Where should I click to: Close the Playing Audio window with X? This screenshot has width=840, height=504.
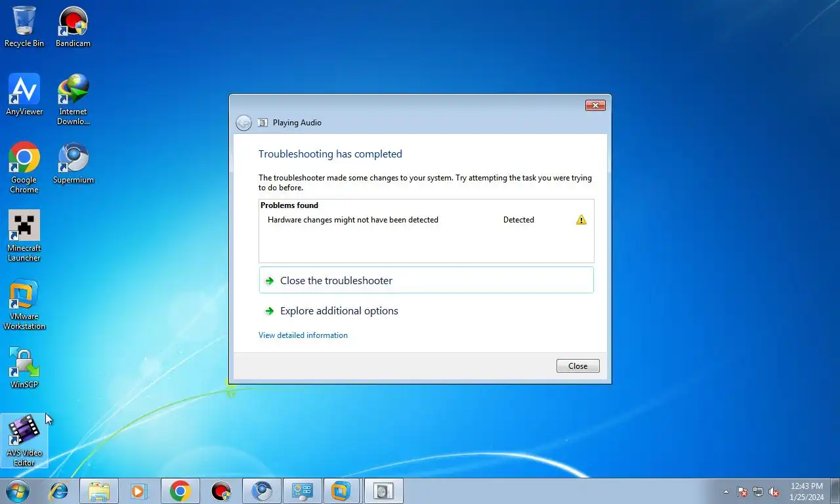[x=595, y=105]
